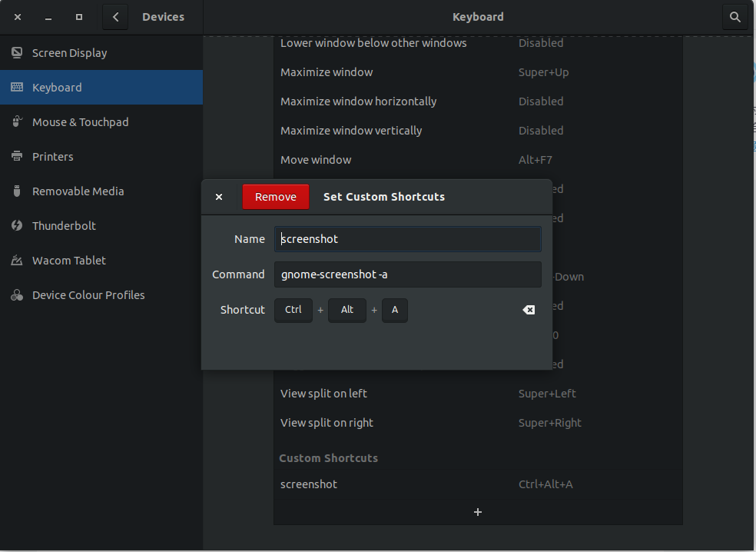Select Wacom Tablet in sidebar
The width and height of the screenshot is (756, 552).
[x=101, y=260]
